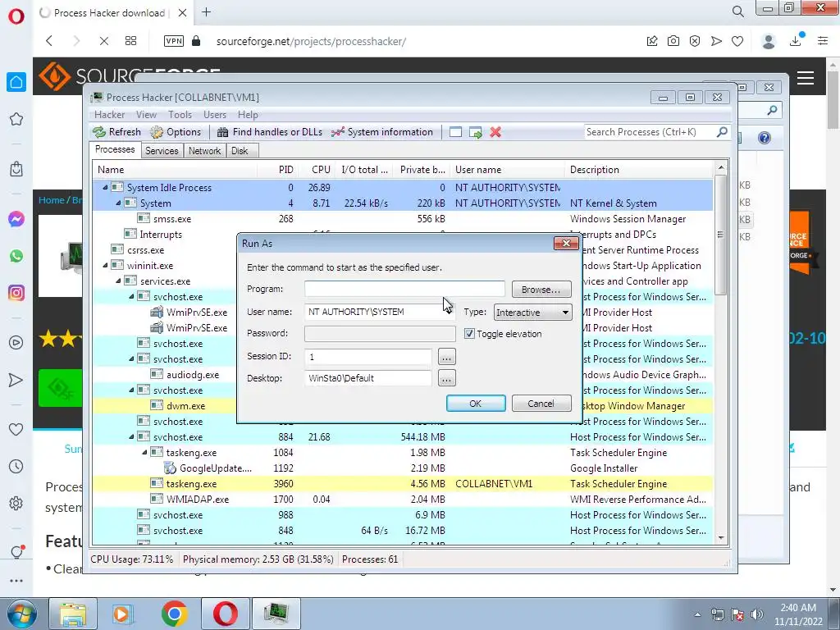Open the Tools menu

tap(180, 115)
